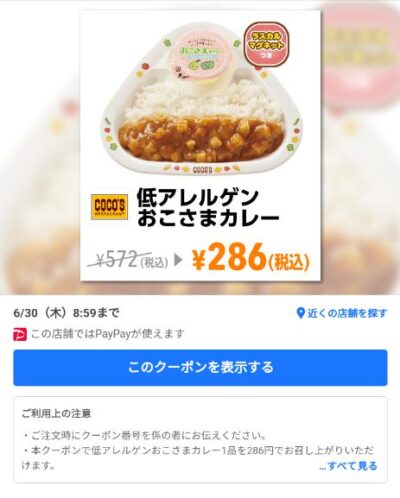This screenshot has width=400, height=498.
Task: Open 近くの店舗を探す link
Action: coord(342,313)
